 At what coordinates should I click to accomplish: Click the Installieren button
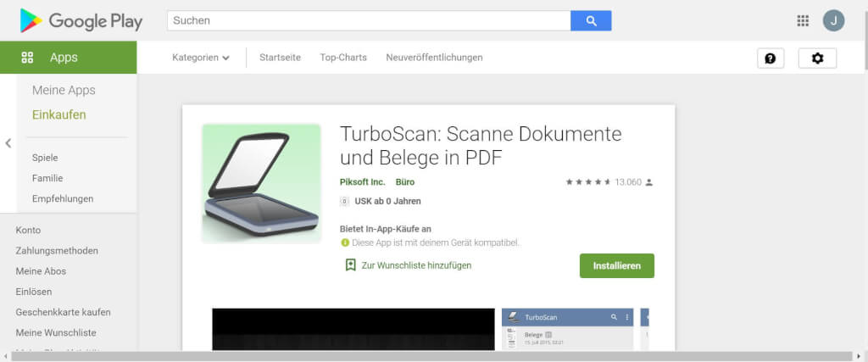click(617, 265)
